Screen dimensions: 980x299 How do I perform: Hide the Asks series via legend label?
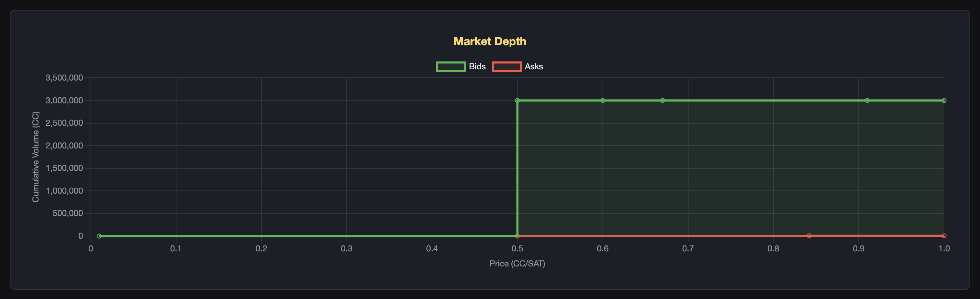point(533,67)
